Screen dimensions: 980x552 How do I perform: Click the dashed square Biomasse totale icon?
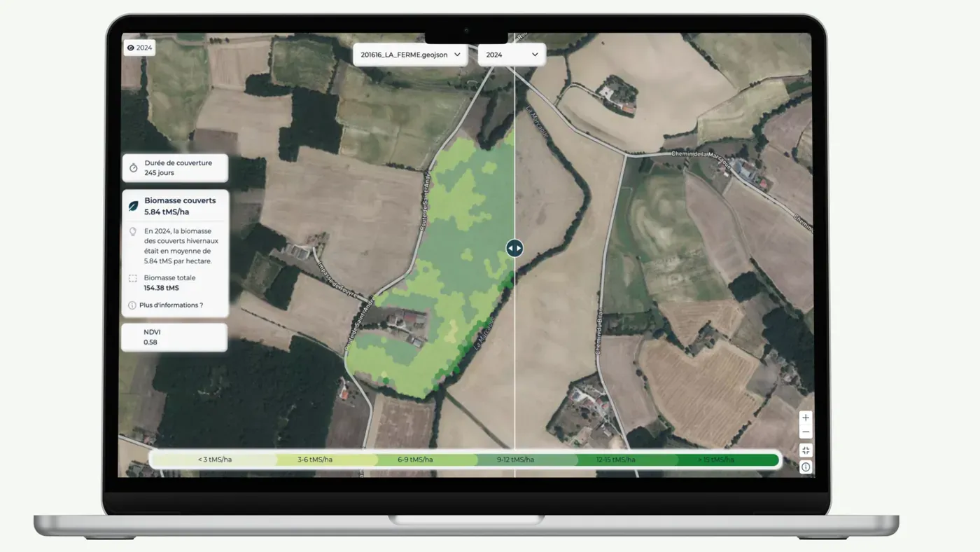[132, 278]
